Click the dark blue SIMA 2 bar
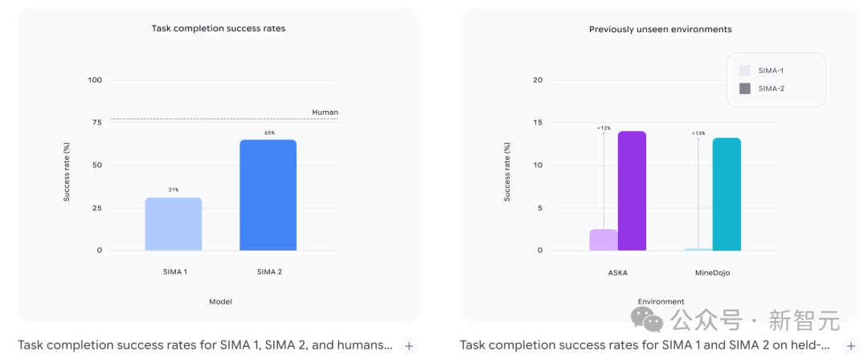The width and height of the screenshot is (868, 355). (268, 195)
